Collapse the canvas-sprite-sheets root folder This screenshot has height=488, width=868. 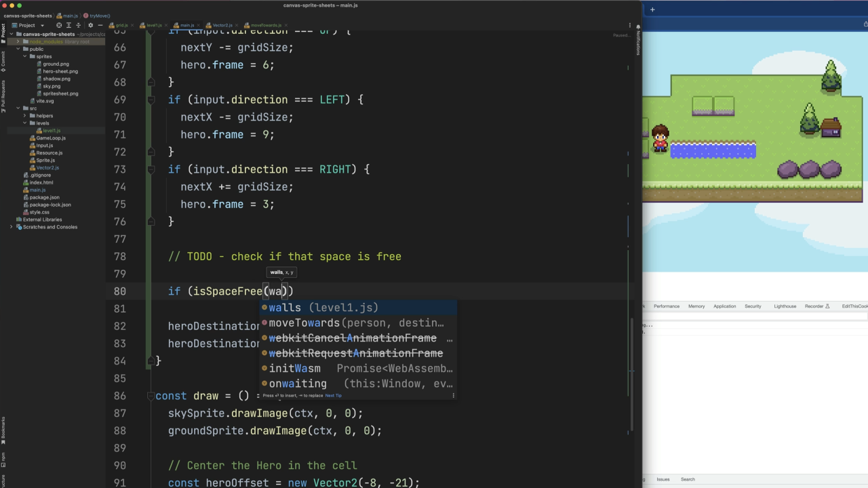(x=12, y=34)
